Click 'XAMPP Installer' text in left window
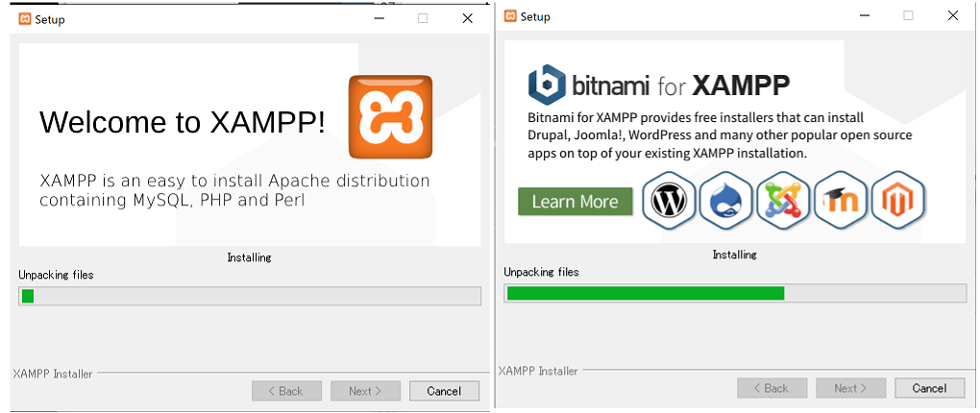 [x=53, y=374]
